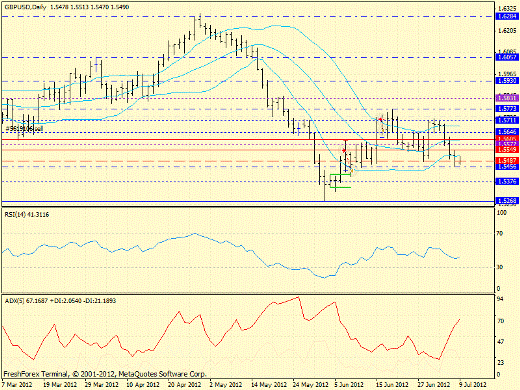Image resolution: width=520 pixels, height=390 pixels.
Task: Click the 7 Mar 2012 date label
Action: [17, 384]
